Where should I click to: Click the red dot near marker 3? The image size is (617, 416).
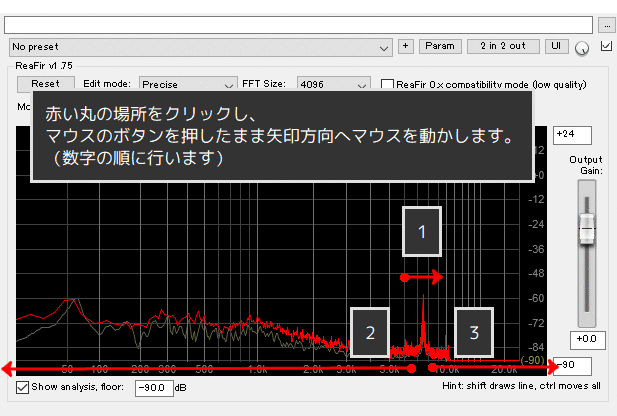[x=433, y=368]
